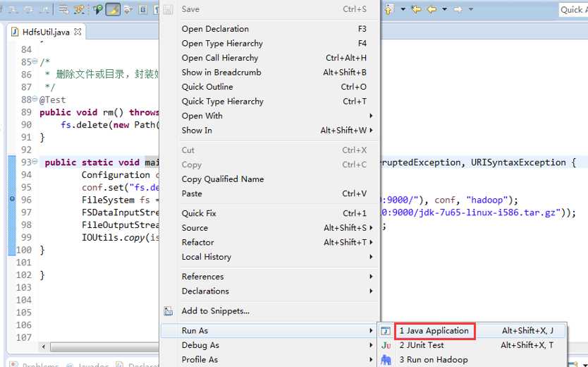Run as 2 JUnit Test

point(472,345)
